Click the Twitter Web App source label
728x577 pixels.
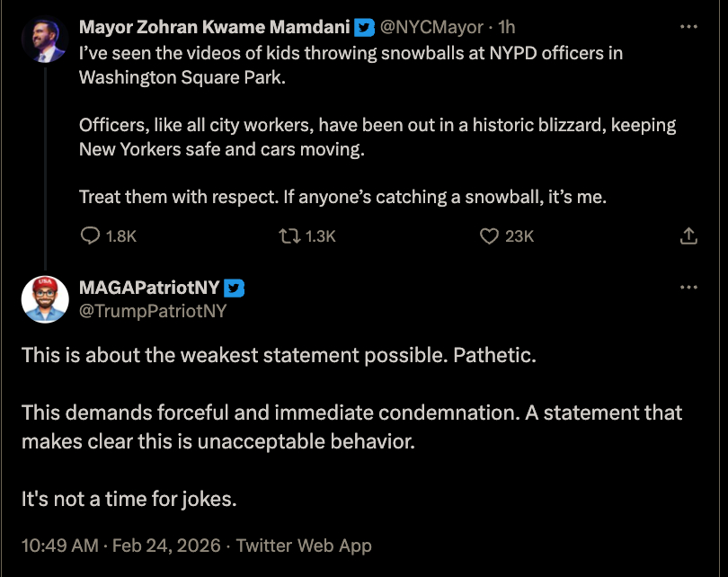304,546
